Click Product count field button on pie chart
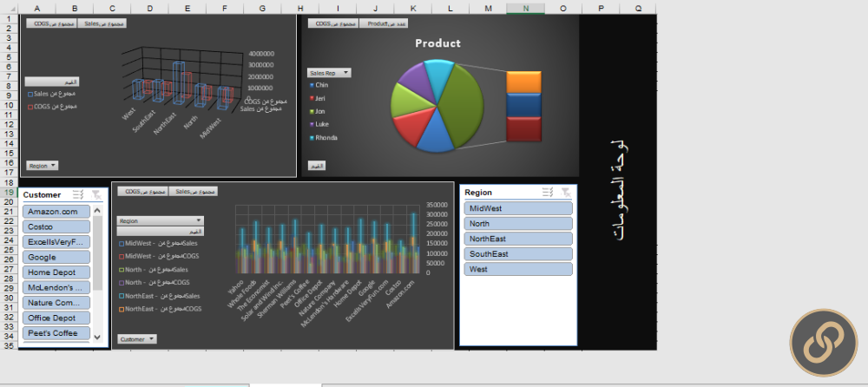Image resolution: width=868 pixels, height=387 pixels. tap(385, 23)
